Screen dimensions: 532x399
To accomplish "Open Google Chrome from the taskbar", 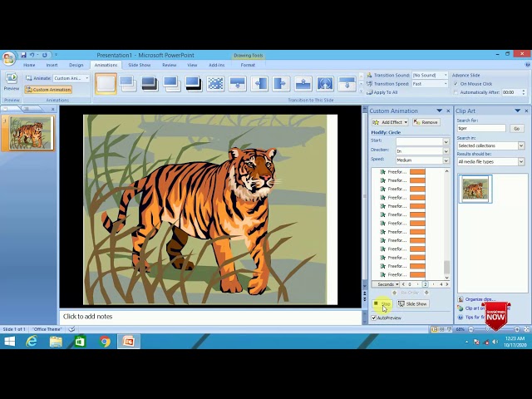I will [x=105, y=341].
